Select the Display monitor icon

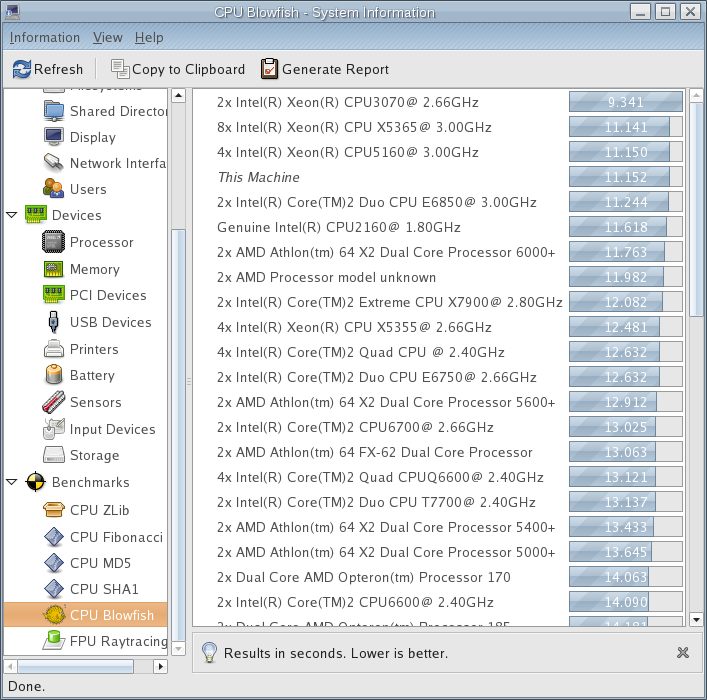(54, 137)
